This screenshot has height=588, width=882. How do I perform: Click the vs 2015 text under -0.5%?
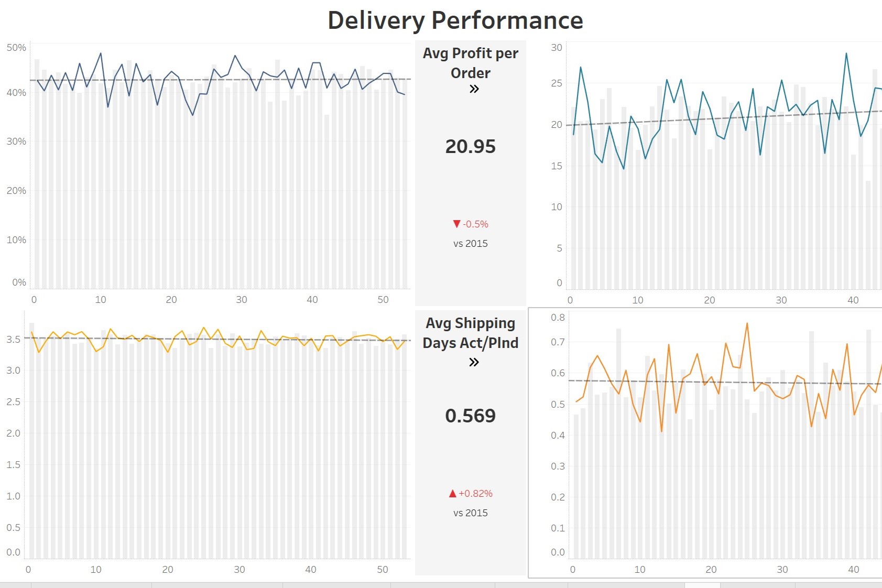point(471,244)
